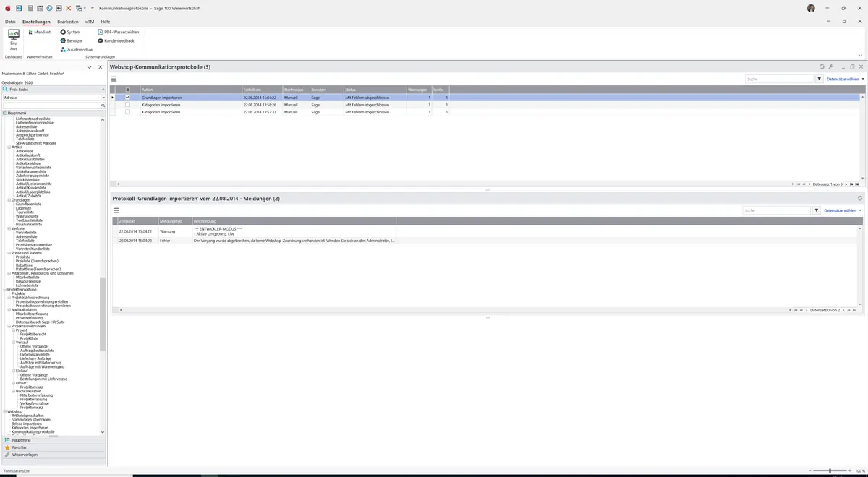Switch to Wiedervorlagen navigation section
868x477 pixels.
54,455
